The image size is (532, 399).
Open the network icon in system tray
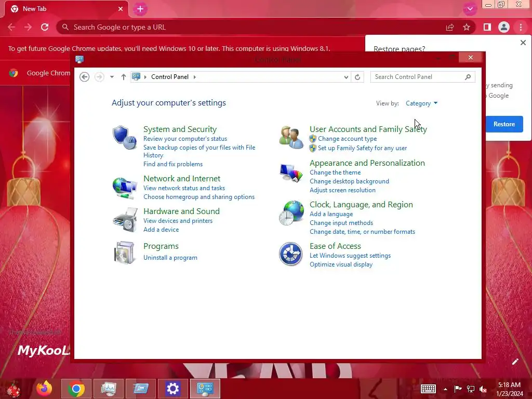point(471,389)
